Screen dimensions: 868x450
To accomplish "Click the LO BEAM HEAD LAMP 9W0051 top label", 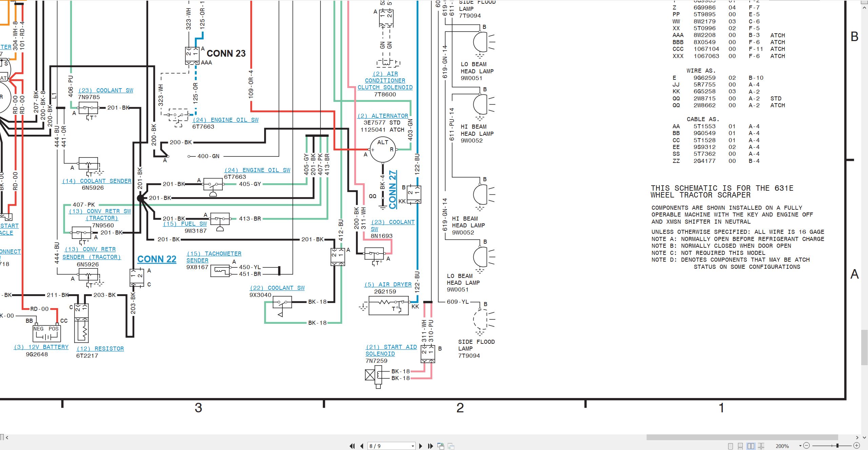I will 477,71.
